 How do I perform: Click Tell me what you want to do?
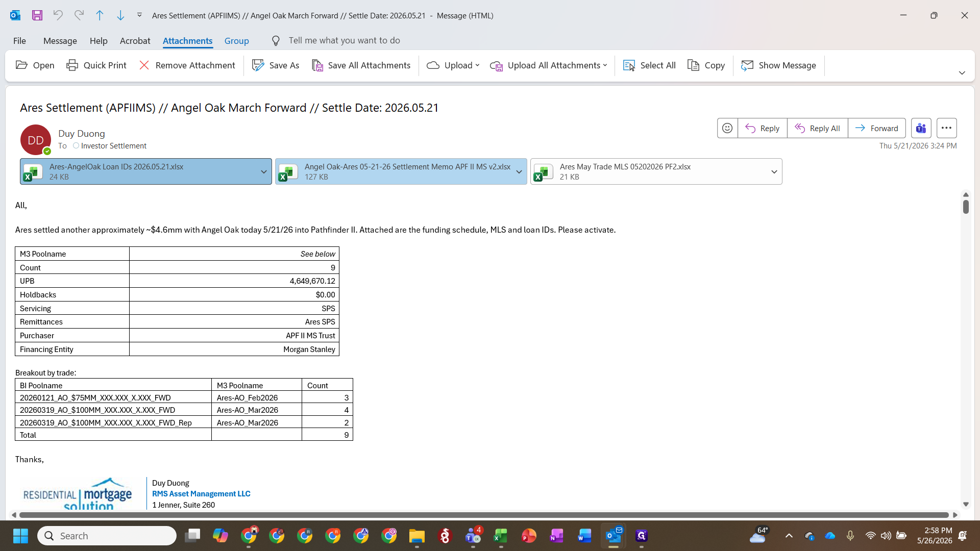[344, 40]
